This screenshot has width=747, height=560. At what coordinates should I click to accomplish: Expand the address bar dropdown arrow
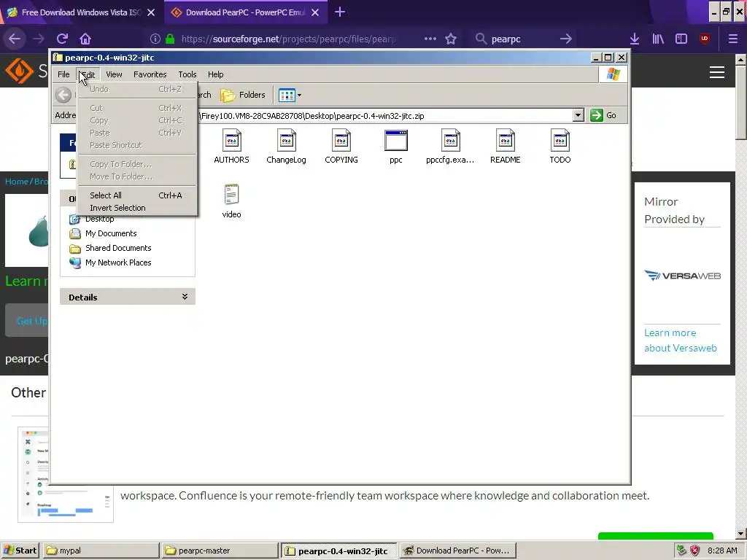tap(578, 115)
